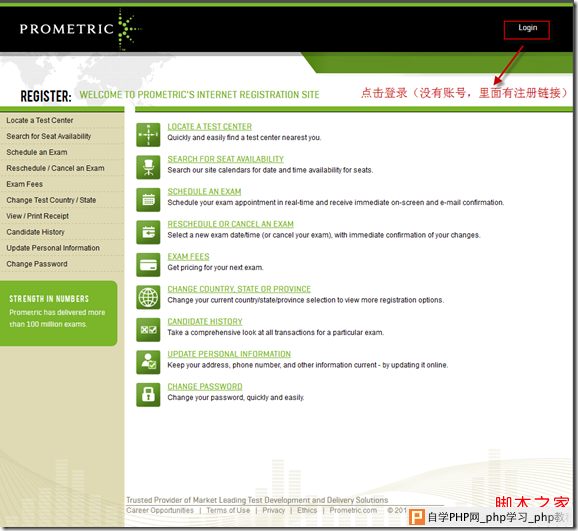Choose Change Test Country / State sidebar item
The image size is (578, 531).
pyautogui.click(x=51, y=200)
